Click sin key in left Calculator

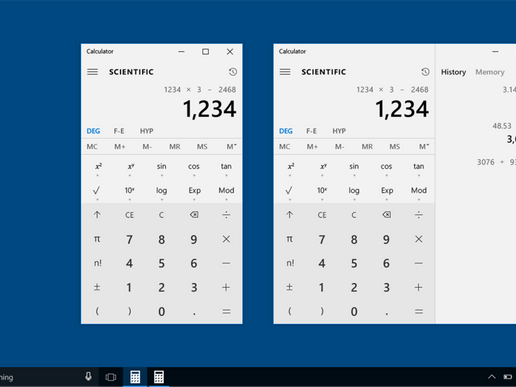pyautogui.click(x=161, y=166)
